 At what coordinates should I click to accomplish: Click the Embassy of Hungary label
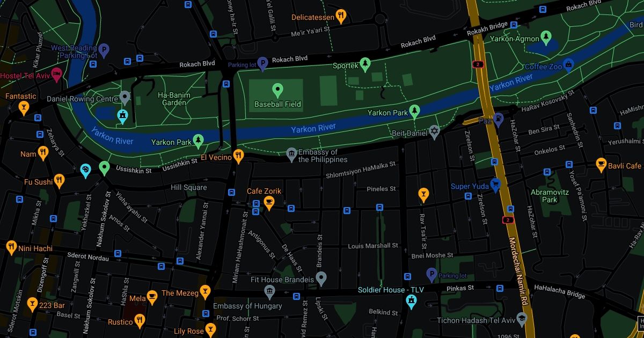[x=247, y=306]
